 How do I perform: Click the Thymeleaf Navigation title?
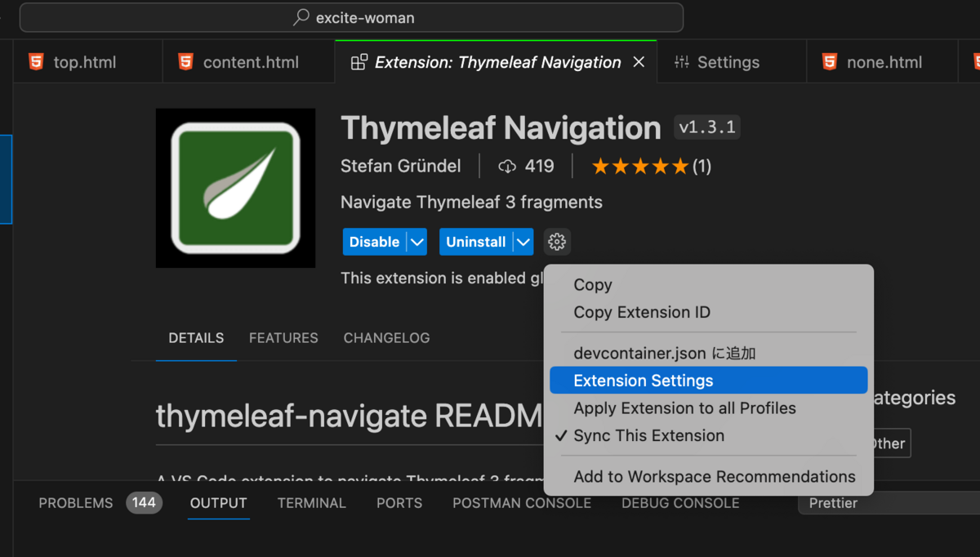(x=501, y=128)
